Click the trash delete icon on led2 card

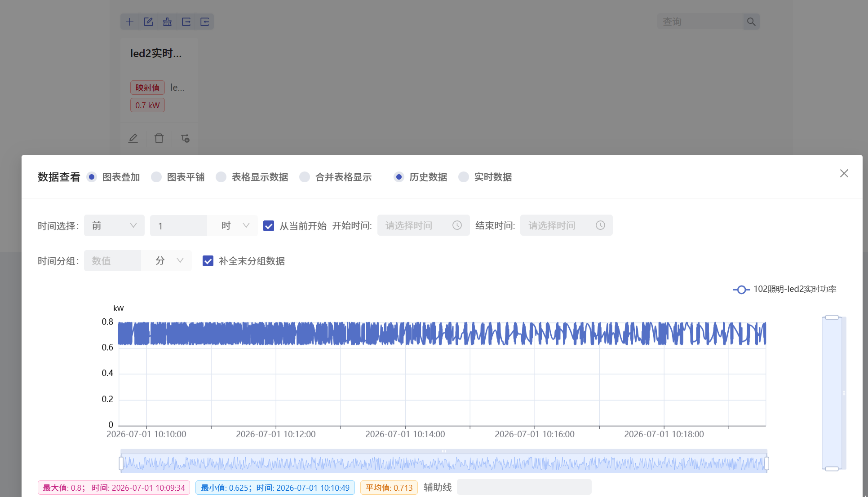click(x=159, y=138)
